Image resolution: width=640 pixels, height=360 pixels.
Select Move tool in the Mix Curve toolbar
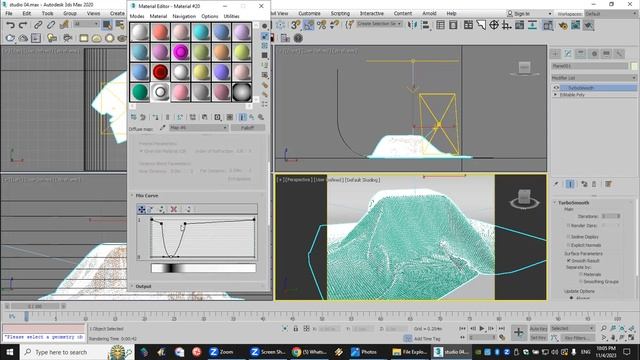coord(141,209)
